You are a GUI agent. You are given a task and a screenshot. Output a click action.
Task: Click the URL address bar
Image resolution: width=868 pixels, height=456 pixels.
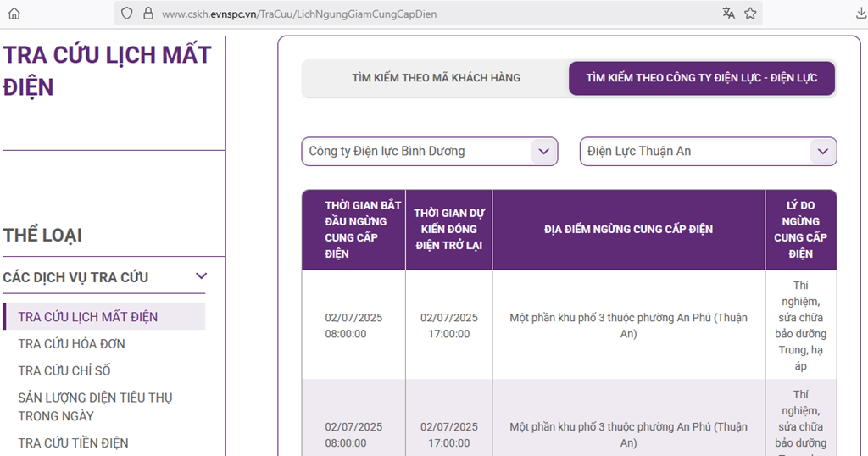(424, 14)
